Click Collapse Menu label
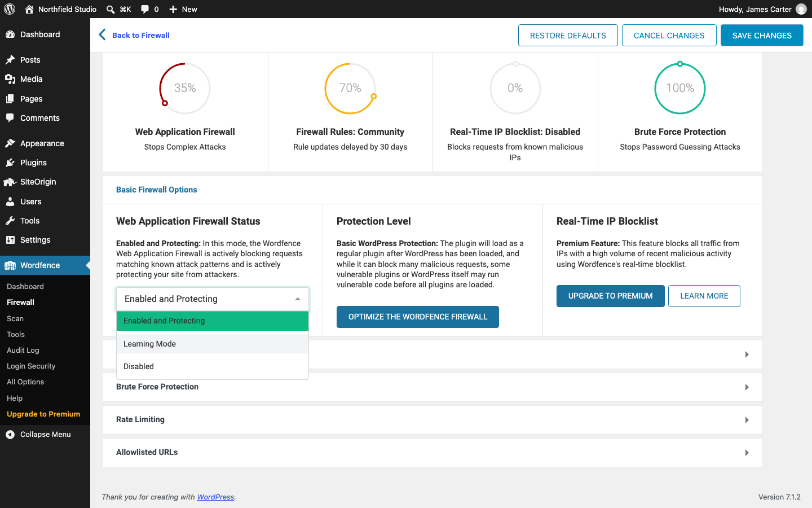812x508 pixels. click(46, 434)
